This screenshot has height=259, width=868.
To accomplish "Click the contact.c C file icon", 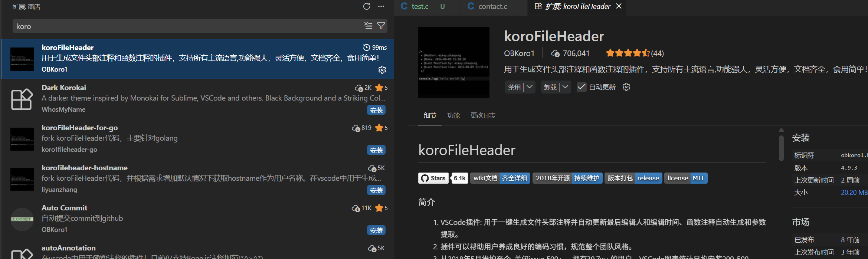I will [471, 6].
